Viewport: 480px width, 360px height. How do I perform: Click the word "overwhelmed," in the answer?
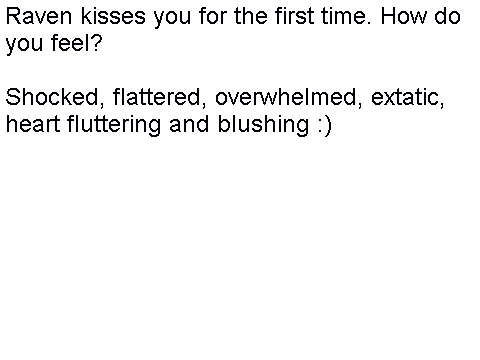[289, 98]
